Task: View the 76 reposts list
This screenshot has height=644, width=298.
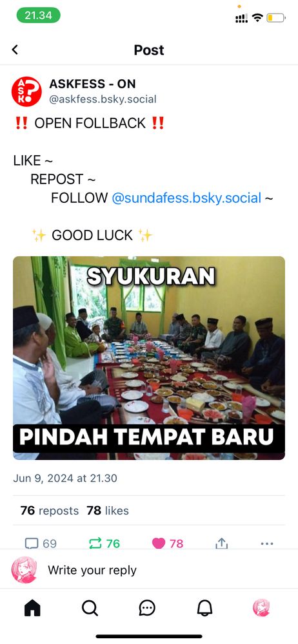Action: coord(50,511)
